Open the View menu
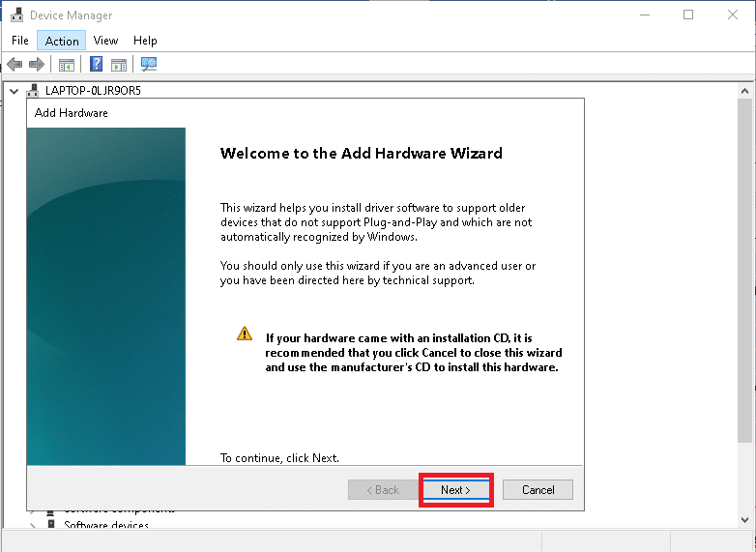 pos(105,41)
